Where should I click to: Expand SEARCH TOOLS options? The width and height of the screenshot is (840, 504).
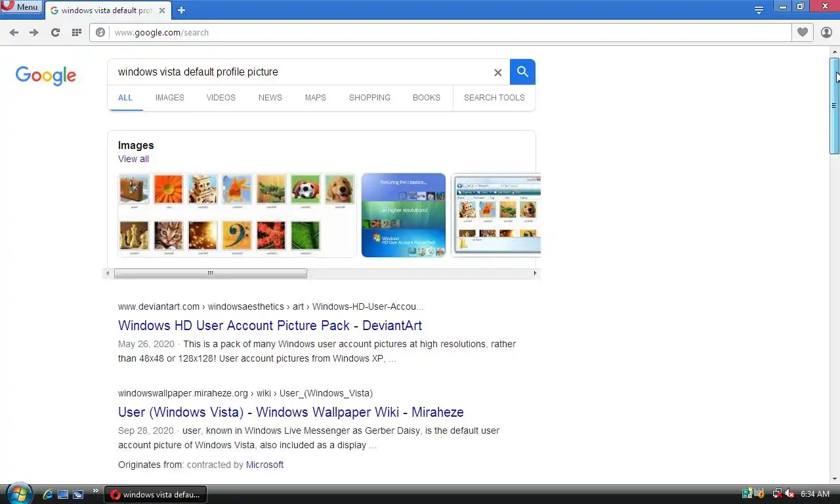click(494, 98)
